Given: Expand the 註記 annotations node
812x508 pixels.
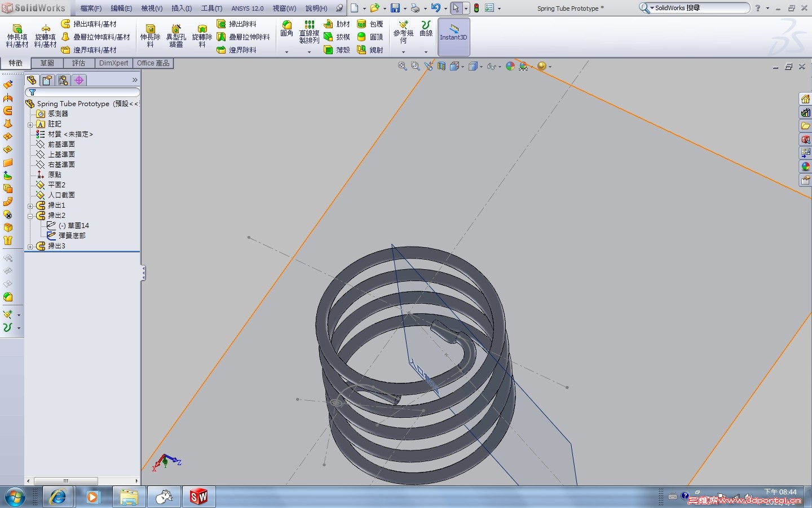Looking at the screenshot, I should [x=30, y=124].
